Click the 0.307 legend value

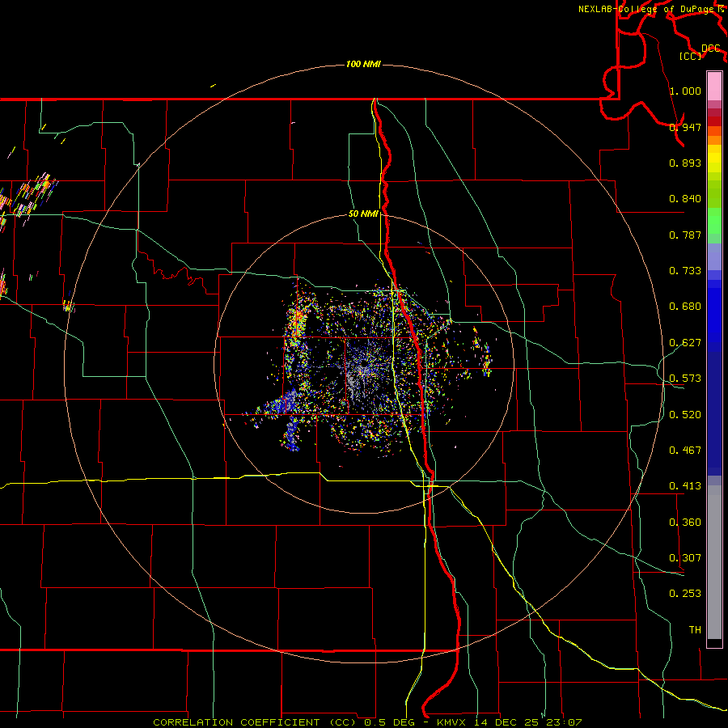tap(685, 558)
